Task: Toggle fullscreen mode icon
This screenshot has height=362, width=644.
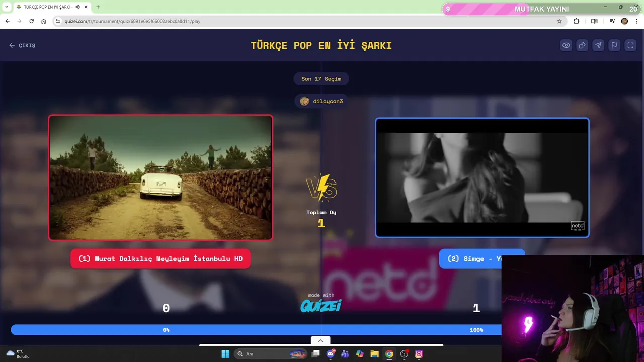Action: point(630,45)
